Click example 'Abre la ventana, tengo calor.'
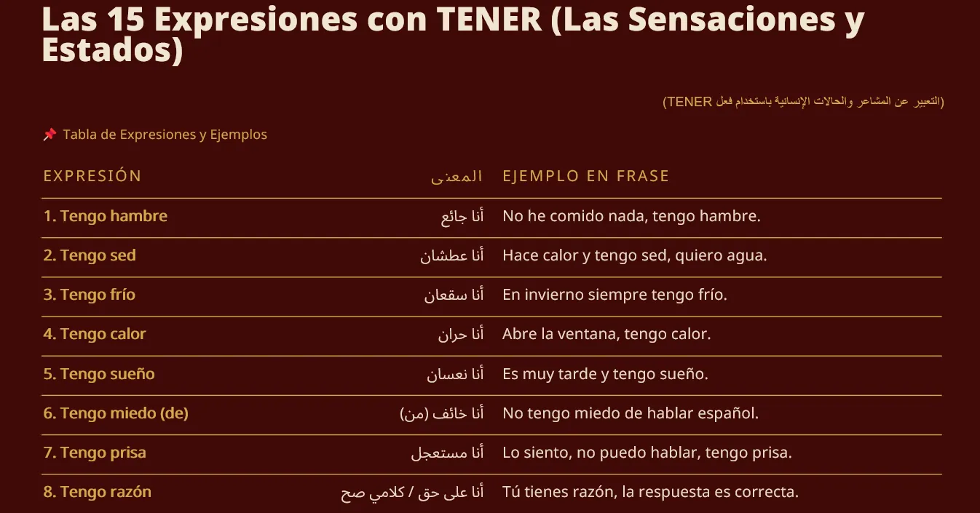 [606, 334]
